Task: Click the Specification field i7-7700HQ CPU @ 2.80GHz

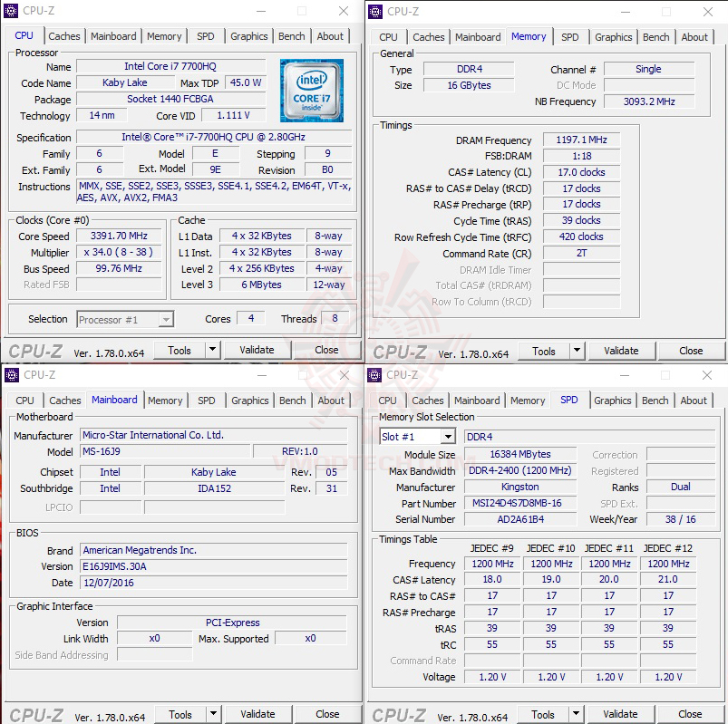Action: [x=214, y=137]
